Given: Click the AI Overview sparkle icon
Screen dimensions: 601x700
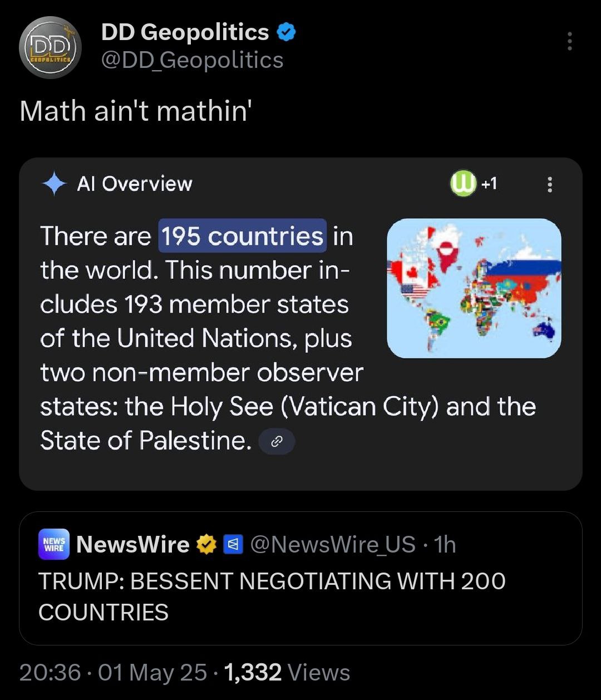Looking at the screenshot, I should pos(55,184).
